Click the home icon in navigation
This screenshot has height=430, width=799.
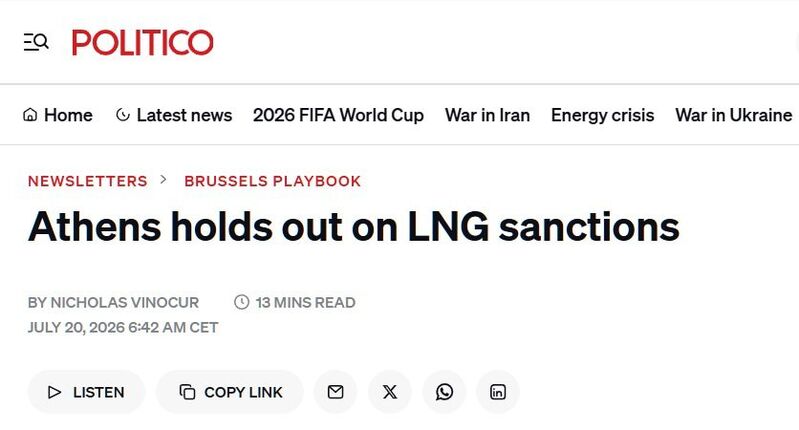pos(30,115)
